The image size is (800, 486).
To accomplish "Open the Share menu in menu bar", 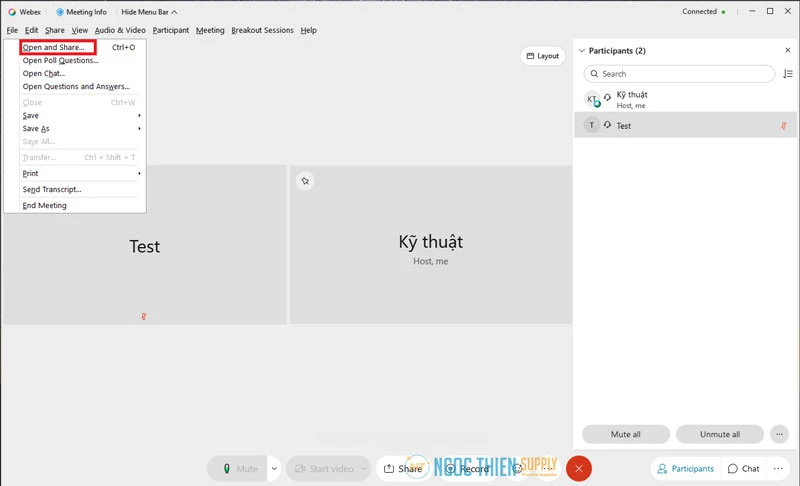I will (x=55, y=31).
